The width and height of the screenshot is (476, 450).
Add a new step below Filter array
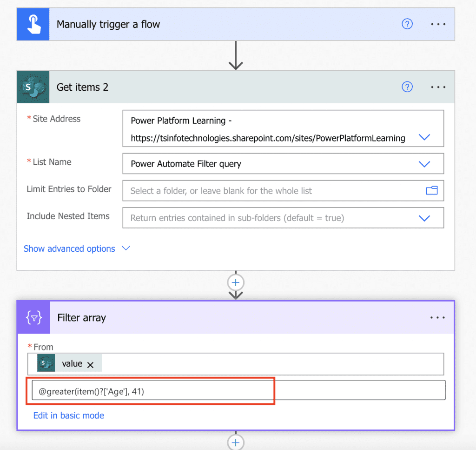point(236,443)
